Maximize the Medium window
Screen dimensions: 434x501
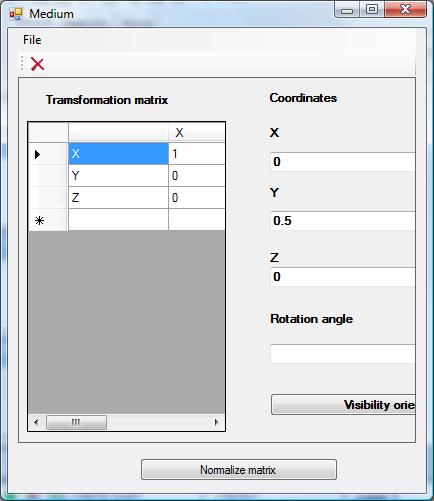[372, 9]
